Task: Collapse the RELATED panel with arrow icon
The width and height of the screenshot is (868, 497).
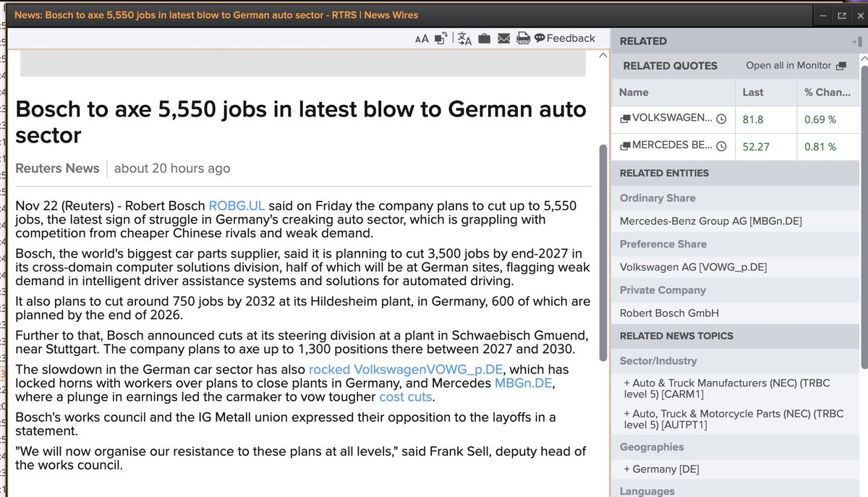Action: click(x=857, y=42)
